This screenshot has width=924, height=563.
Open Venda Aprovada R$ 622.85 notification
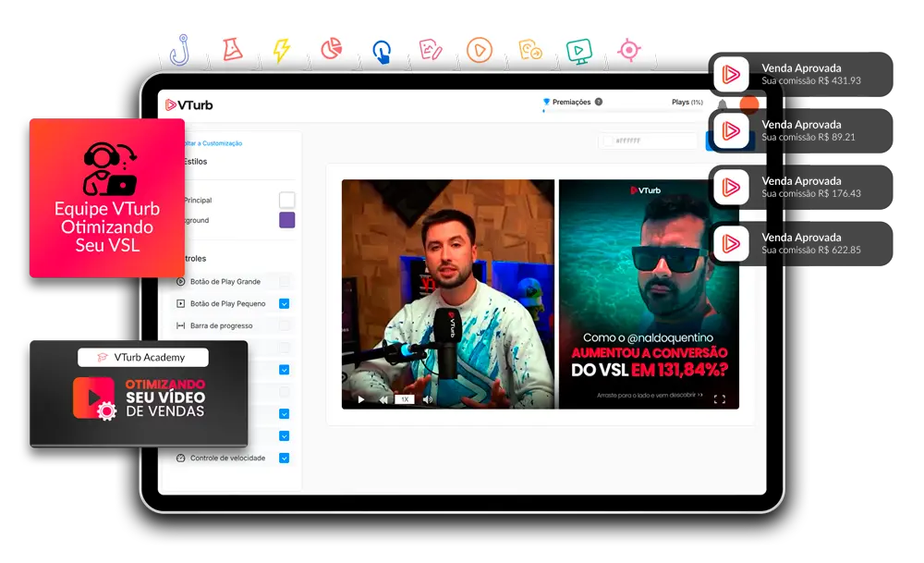[x=801, y=243]
